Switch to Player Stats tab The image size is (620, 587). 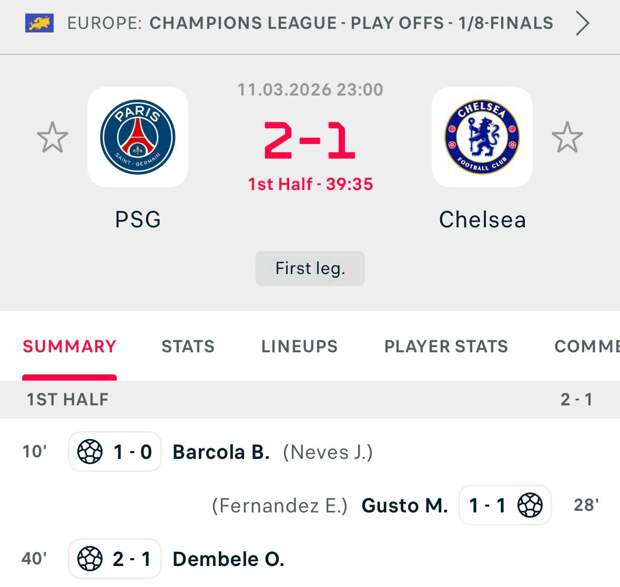pos(446,347)
